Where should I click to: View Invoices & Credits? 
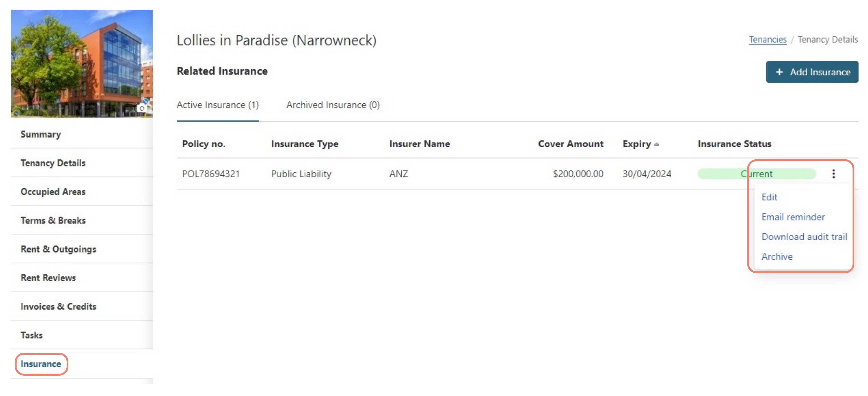tap(59, 306)
